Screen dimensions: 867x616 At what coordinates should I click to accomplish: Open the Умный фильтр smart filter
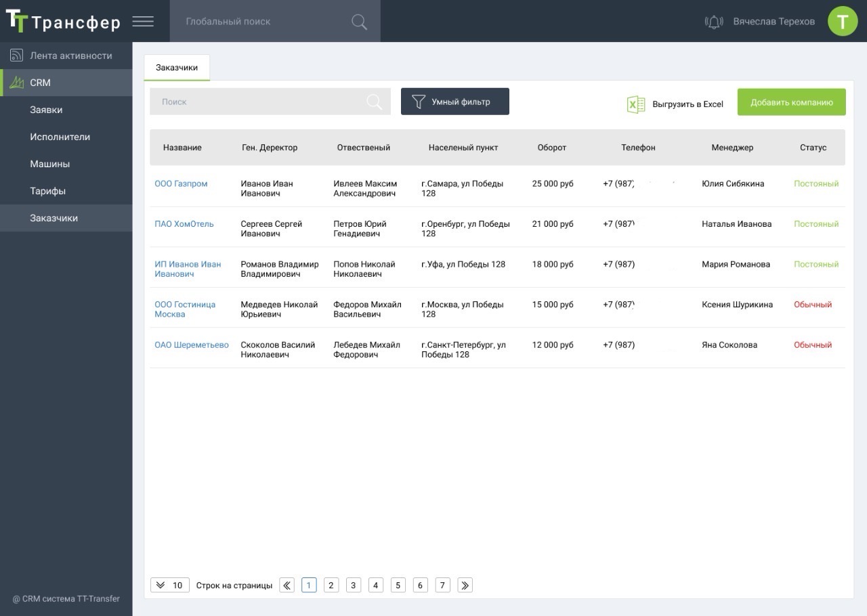pyautogui.click(x=455, y=102)
